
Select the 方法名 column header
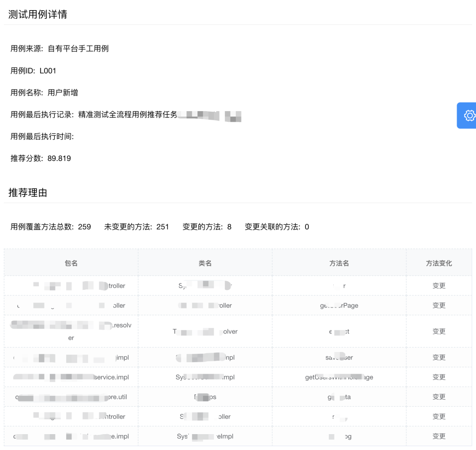pyautogui.click(x=339, y=262)
